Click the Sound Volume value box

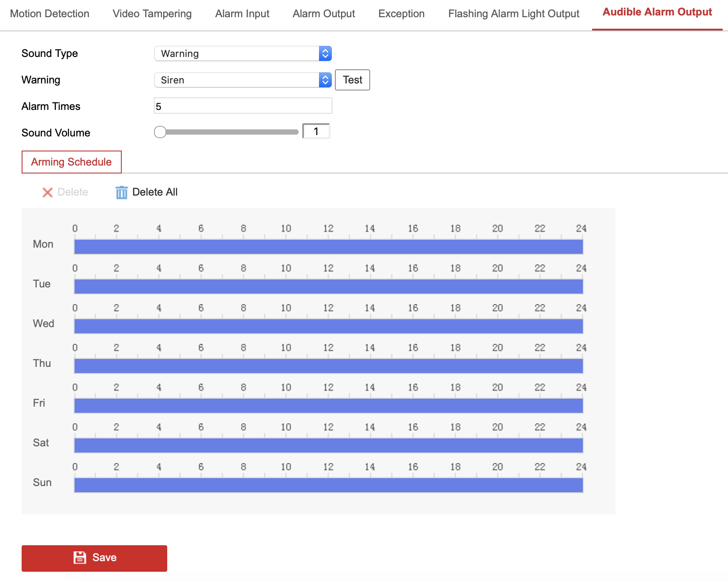point(316,132)
